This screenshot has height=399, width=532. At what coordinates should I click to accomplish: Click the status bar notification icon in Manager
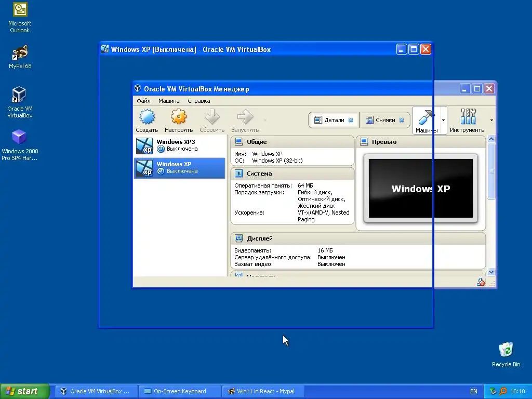click(481, 282)
